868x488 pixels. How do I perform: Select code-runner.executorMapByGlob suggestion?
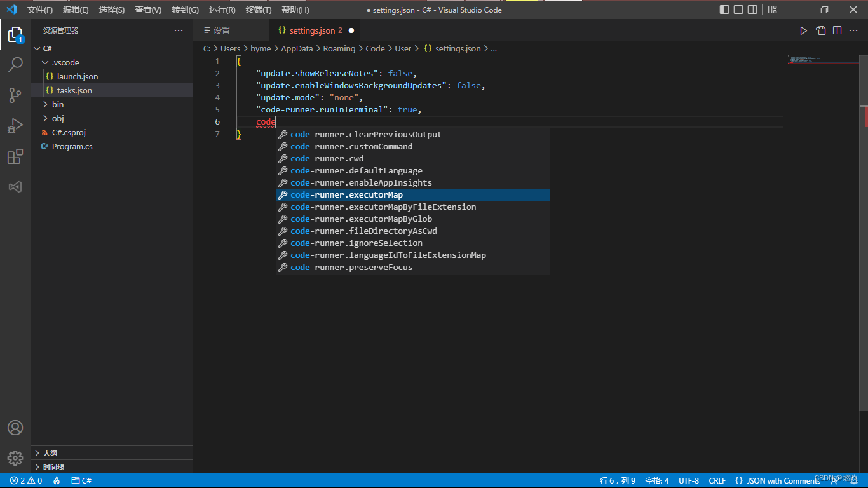pos(413,219)
